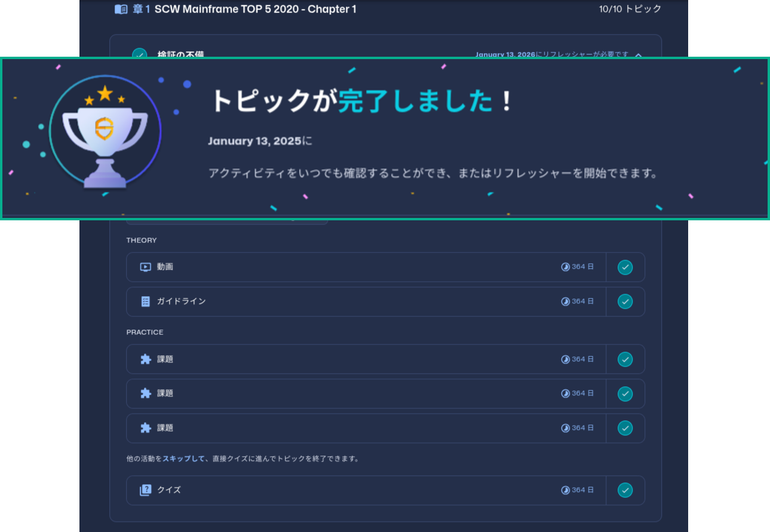Click the clock icon on the ガイドライン row
The height and width of the screenshot is (532, 770).
click(x=565, y=301)
